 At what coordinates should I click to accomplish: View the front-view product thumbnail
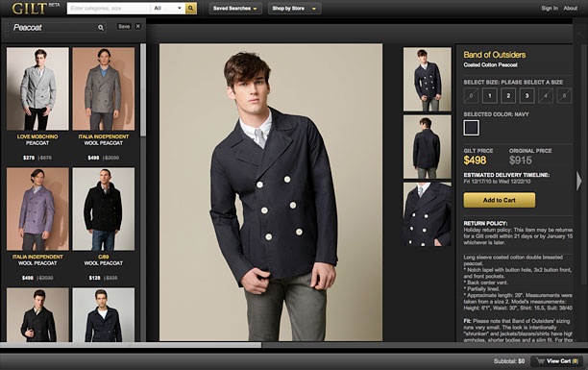[428, 79]
